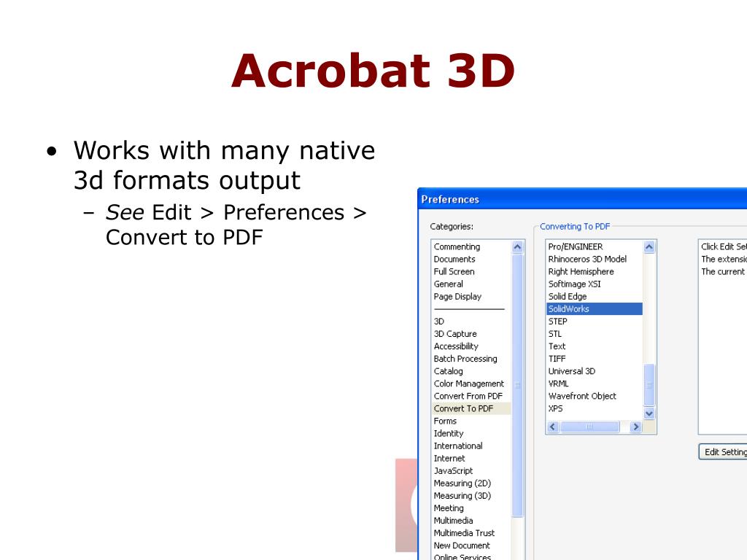Select New Document category
Screen dimensions: 747x560
(x=462, y=545)
